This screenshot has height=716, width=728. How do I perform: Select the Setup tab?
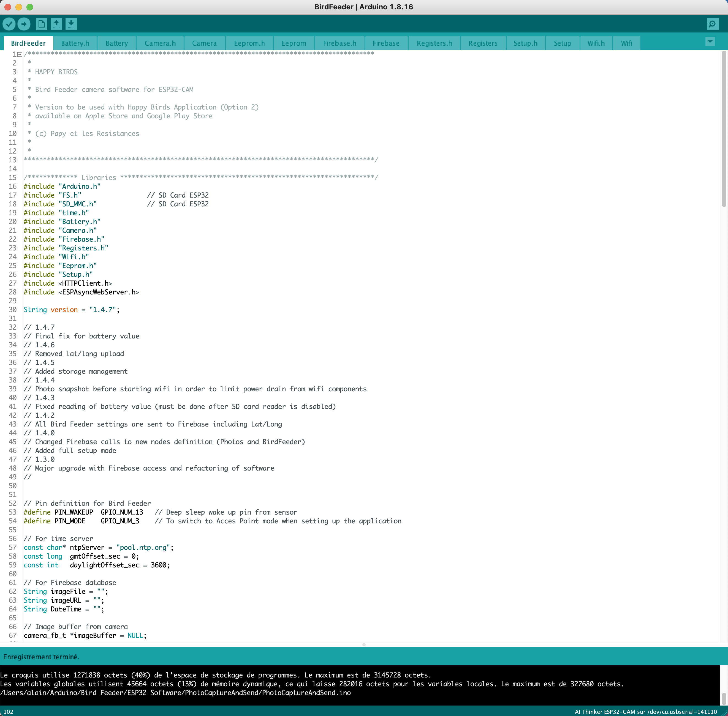click(x=562, y=43)
